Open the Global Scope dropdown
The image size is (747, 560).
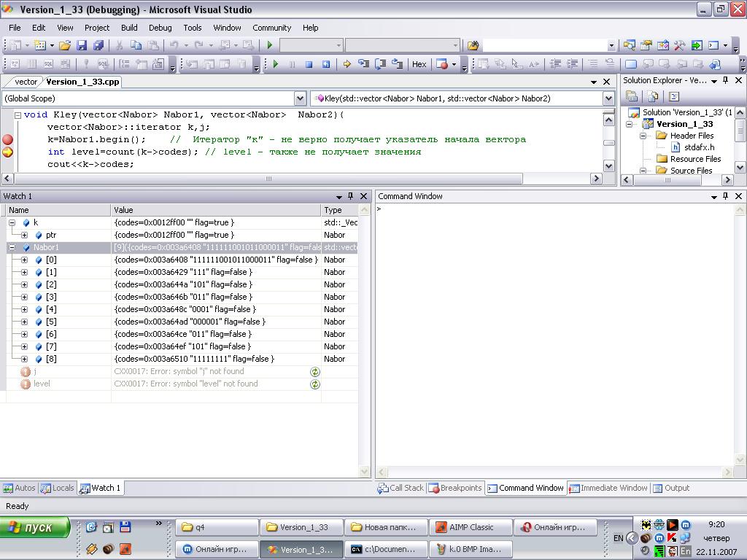pyautogui.click(x=300, y=98)
